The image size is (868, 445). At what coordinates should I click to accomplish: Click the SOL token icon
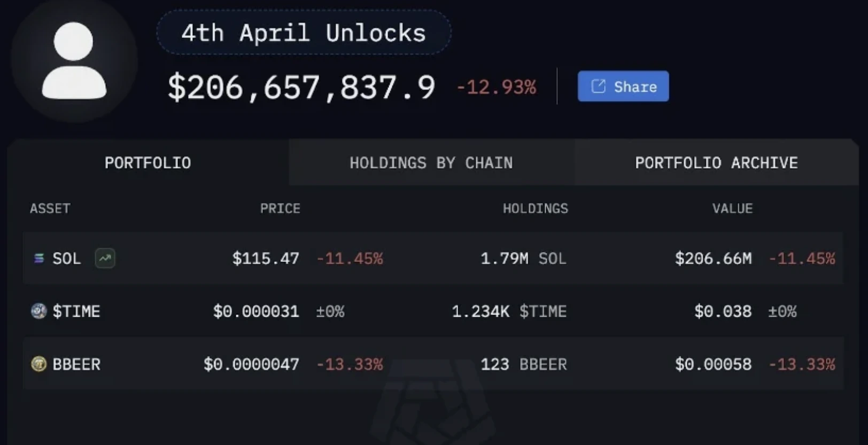38,258
